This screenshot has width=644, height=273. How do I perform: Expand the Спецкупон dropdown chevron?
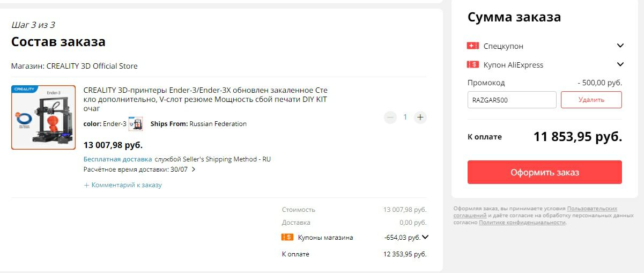coord(620,46)
